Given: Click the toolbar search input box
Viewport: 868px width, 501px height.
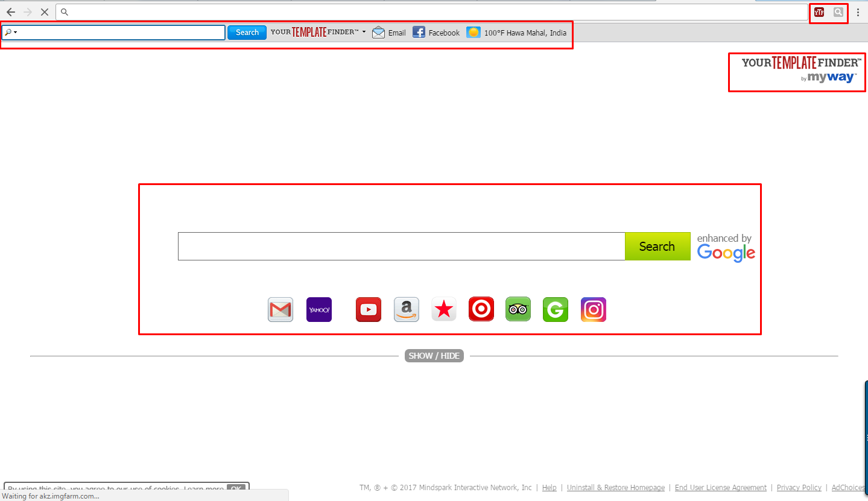Looking at the screenshot, I should coord(113,33).
